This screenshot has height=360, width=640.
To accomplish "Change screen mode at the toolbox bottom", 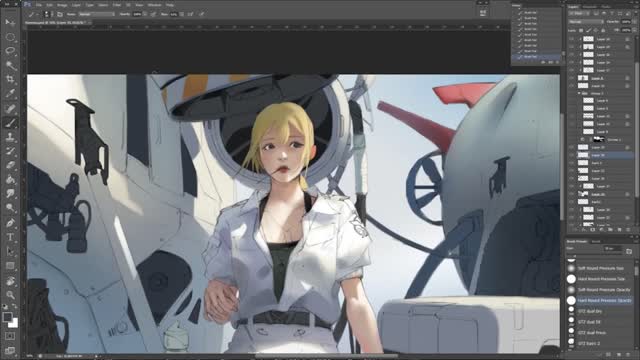I will [x=10, y=350].
